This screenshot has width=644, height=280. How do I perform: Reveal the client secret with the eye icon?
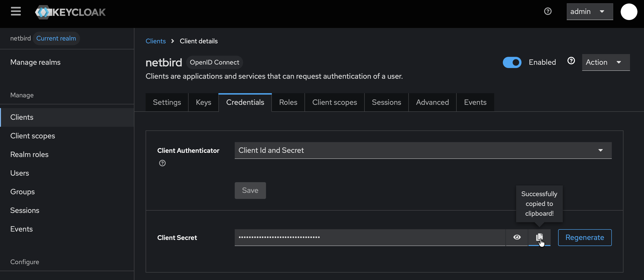(517, 237)
